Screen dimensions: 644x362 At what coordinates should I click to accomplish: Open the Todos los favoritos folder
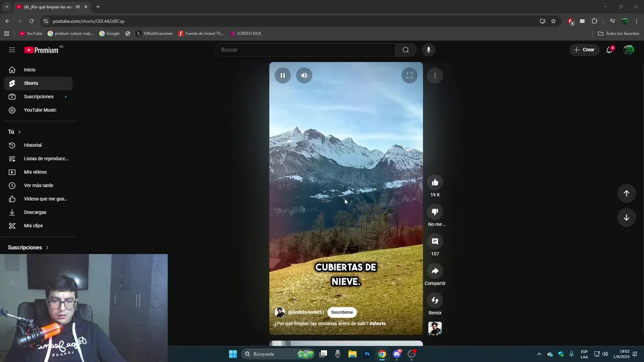pyautogui.click(x=618, y=34)
